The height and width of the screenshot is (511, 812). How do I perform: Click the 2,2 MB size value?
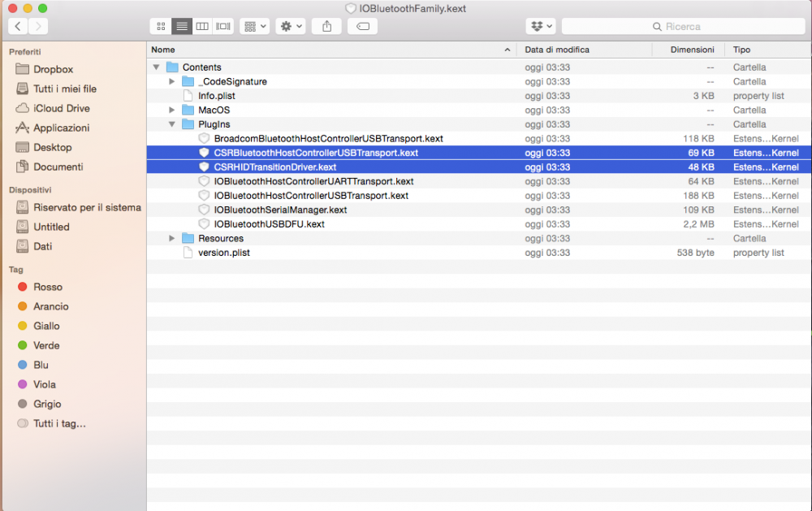pos(698,224)
